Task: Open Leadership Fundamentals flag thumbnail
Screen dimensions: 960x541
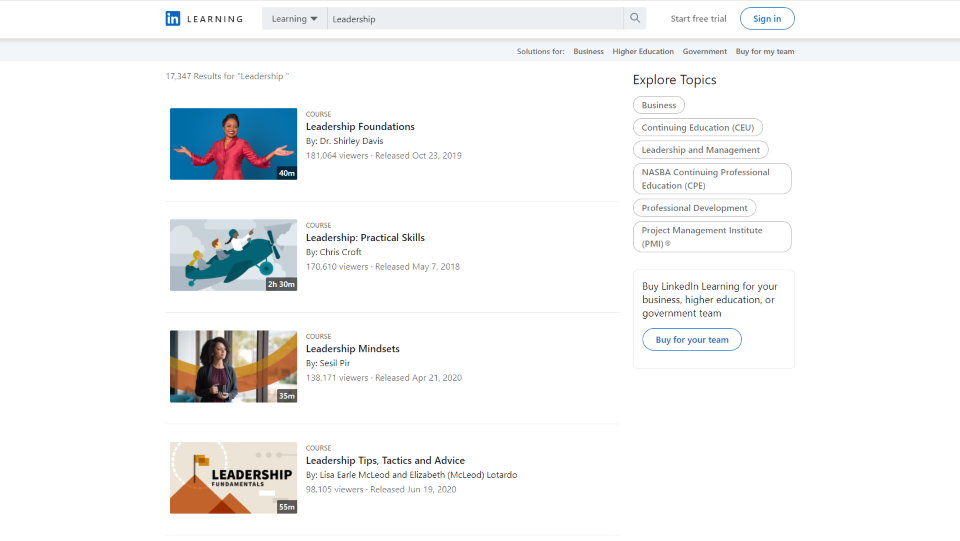Action: point(233,478)
